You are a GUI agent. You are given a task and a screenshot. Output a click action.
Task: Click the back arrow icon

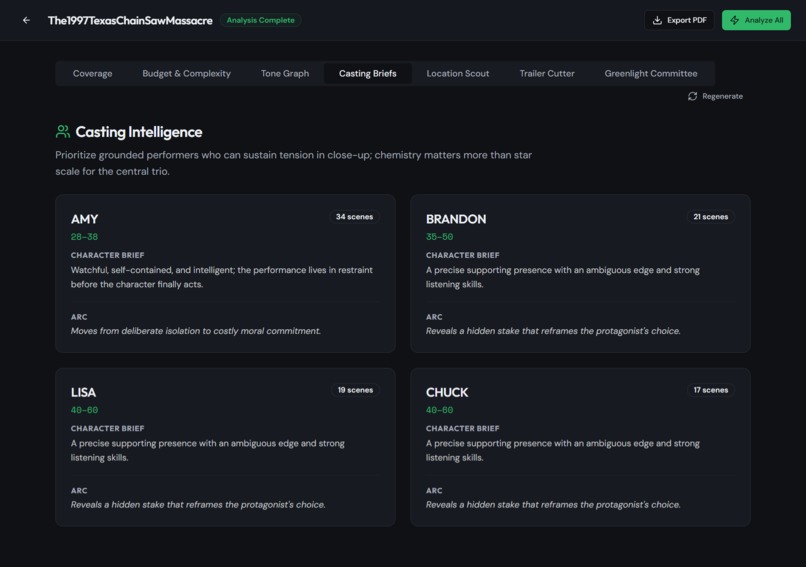(x=26, y=20)
